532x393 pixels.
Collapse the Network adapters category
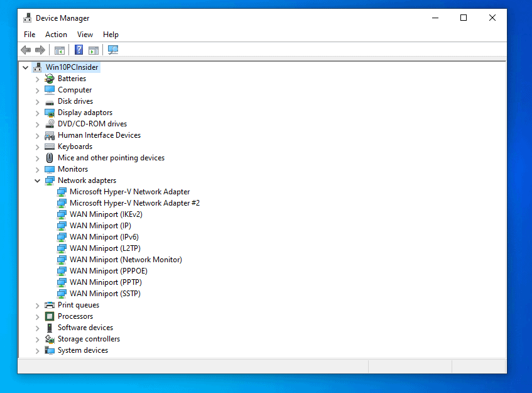pos(37,180)
